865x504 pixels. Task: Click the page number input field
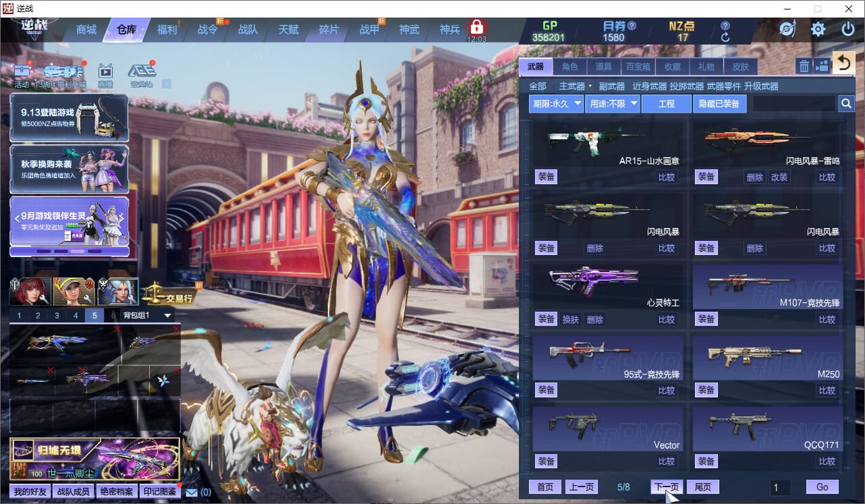pos(780,487)
